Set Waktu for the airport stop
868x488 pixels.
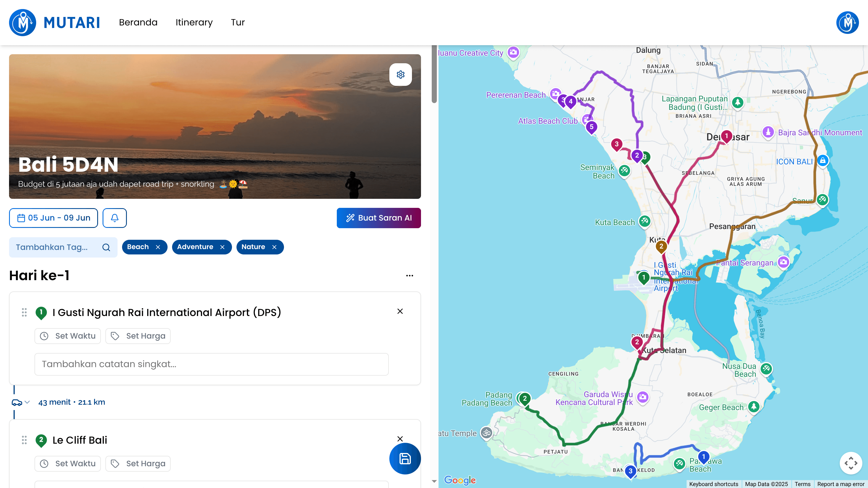(68, 336)
